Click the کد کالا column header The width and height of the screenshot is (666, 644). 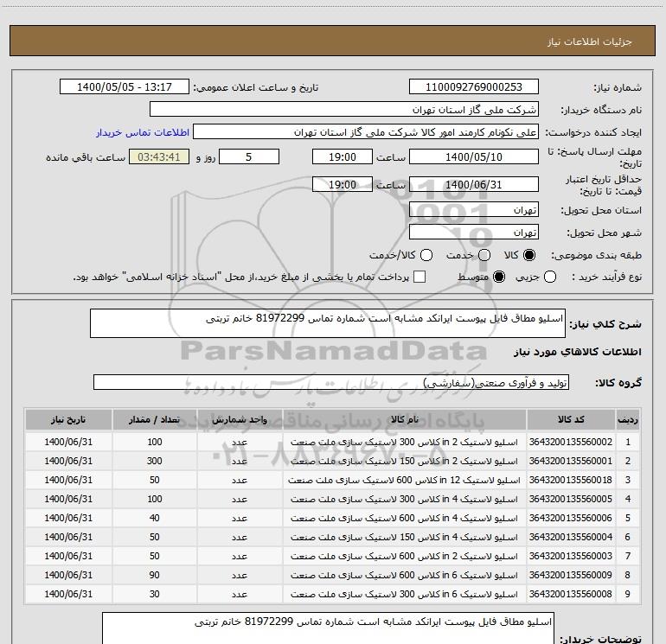571,419
